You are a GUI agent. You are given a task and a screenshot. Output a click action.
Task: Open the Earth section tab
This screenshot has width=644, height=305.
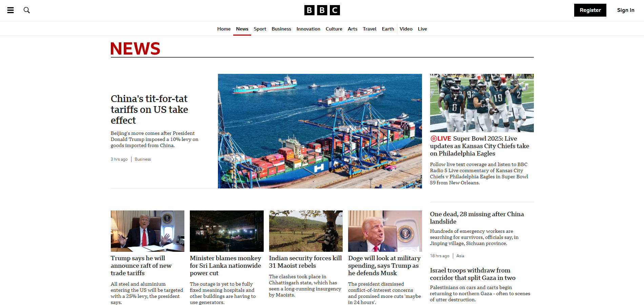point(388,29)
